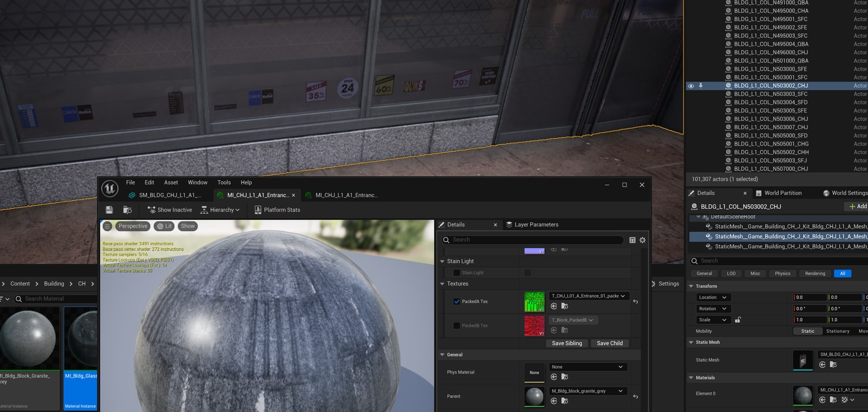Viewport: 868px width, 412px height.
Task: Open the Perspective view mode menu
Action: pos(133,226)
